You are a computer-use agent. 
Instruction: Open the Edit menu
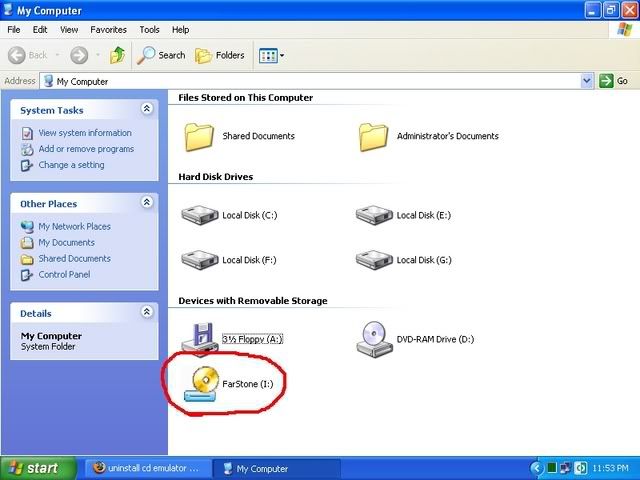click(40, 30)
